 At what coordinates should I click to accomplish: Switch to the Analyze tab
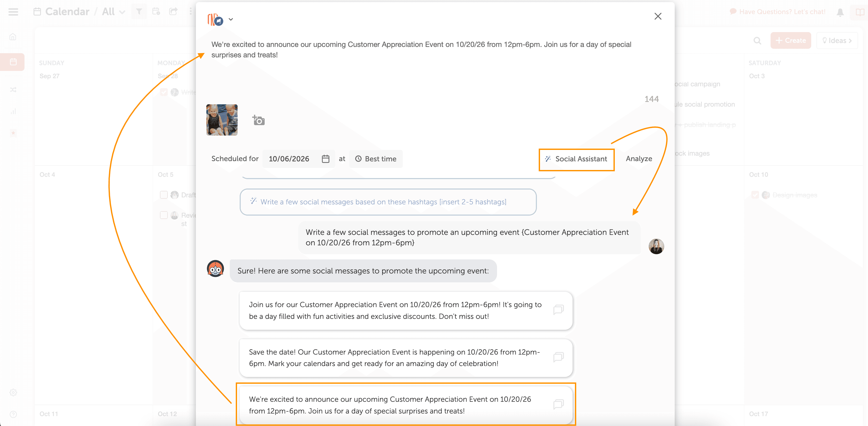pos(638,159)
